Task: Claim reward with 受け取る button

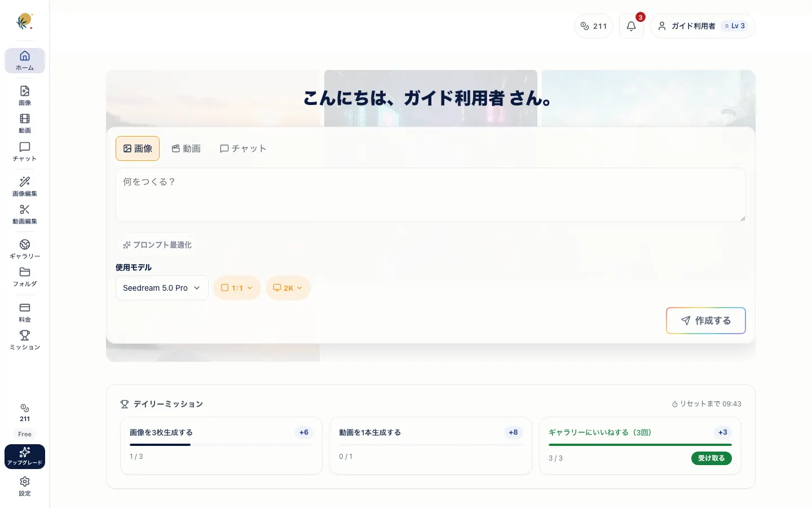Action: [712, 458]
